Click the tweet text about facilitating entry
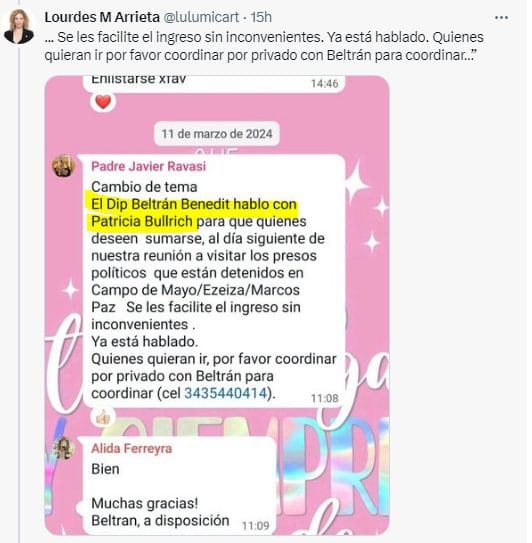 (264, 46)
